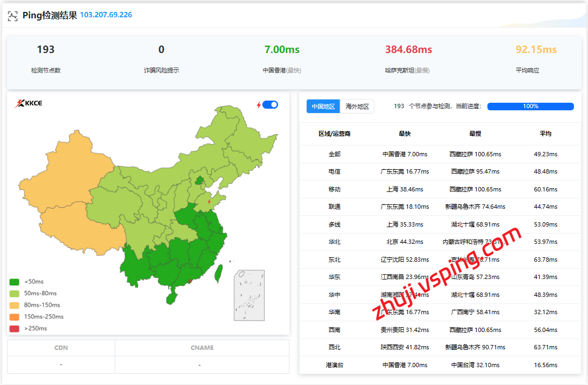Toggle the blue switch above the map
Viewport: 588px width, 385px height.
(270, 105)
